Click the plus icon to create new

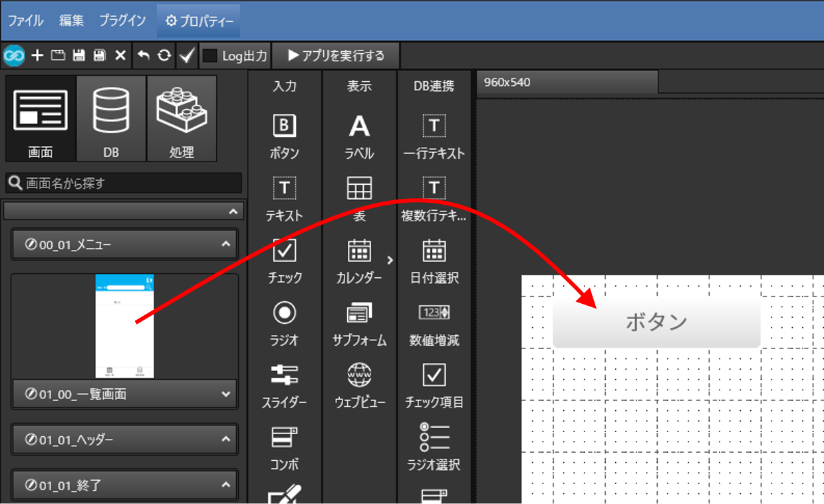click(37, 56)
